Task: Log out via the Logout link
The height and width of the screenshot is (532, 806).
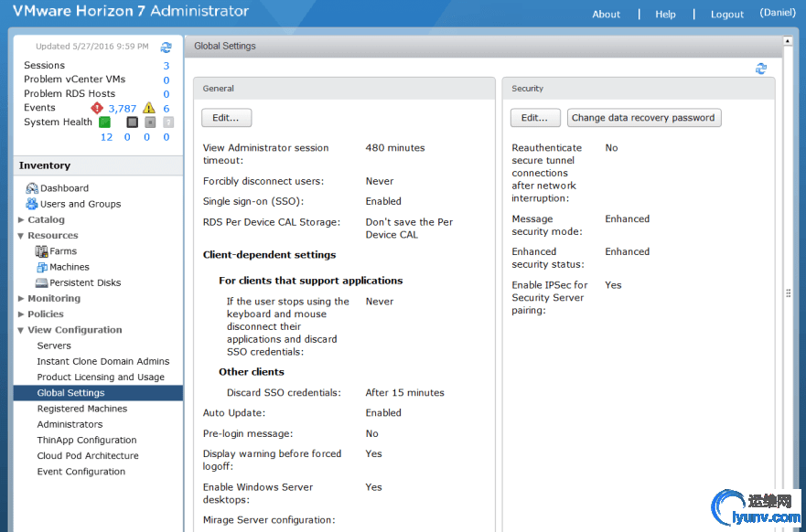Action: [x=726, y=15]
